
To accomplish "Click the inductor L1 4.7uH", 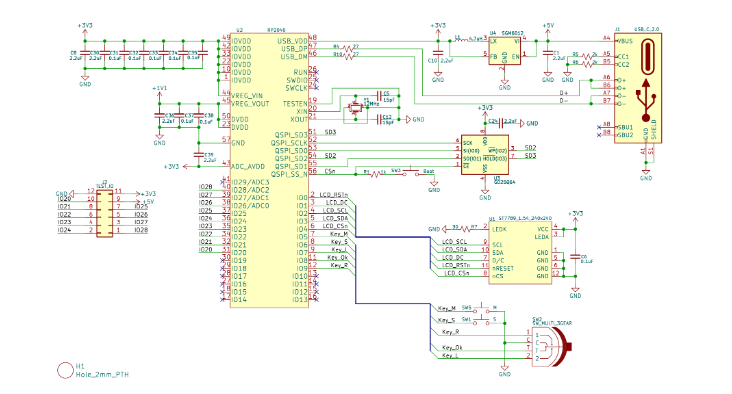I will (461, 41).
